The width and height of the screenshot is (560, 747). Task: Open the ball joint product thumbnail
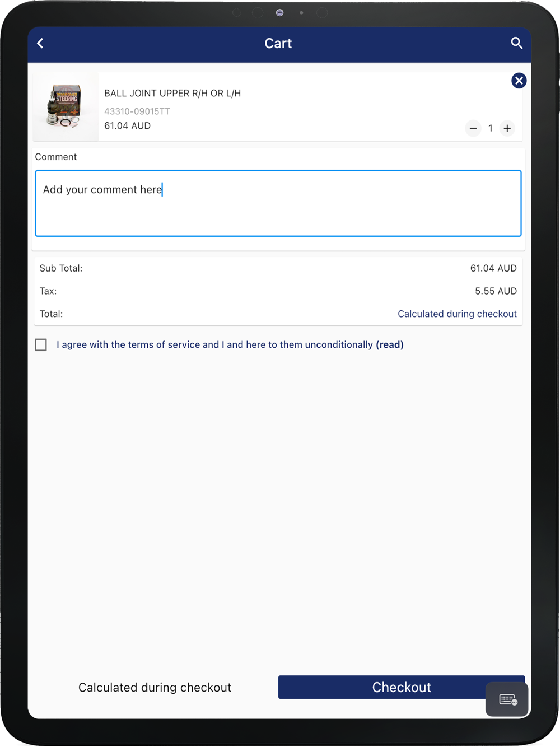(x=66, y=106)
